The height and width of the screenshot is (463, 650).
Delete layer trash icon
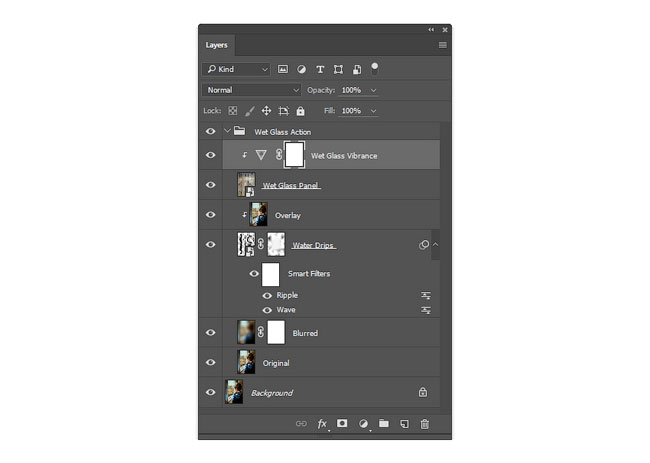[x=424, y=424]
